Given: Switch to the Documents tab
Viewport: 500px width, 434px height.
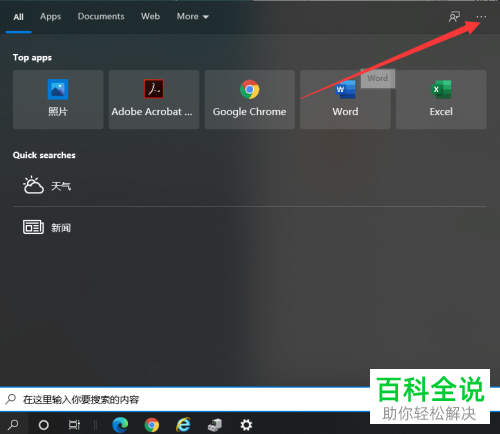Looking at the screenshot, I should (x=101, y=16).
